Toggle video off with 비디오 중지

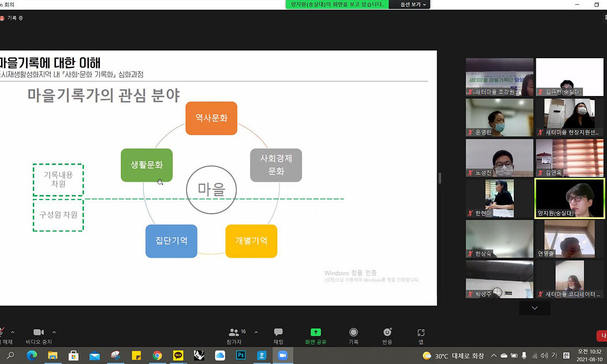point(38,335)
